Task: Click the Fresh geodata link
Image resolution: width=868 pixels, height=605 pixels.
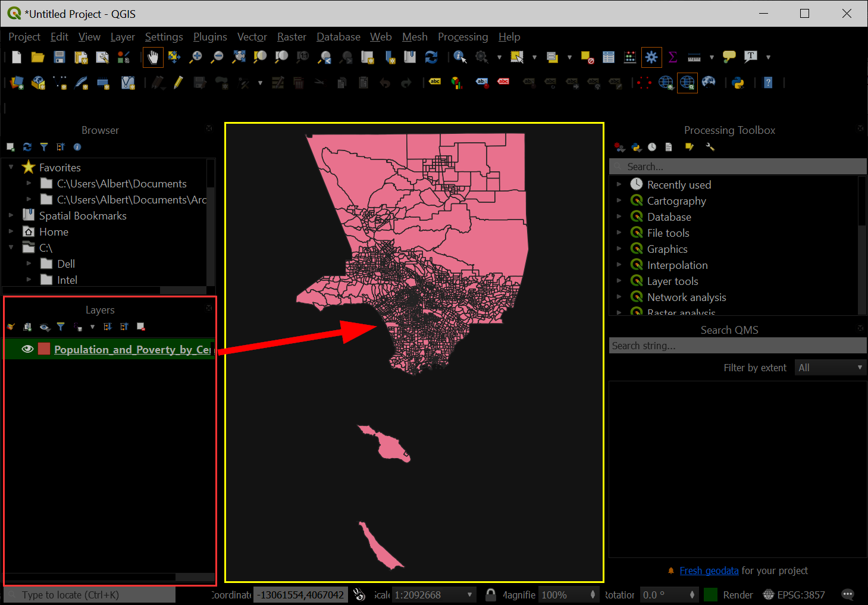Action: coord(709,570)
